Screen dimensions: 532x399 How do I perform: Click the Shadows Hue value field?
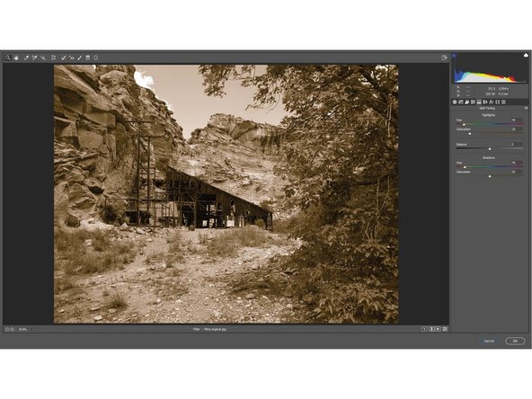point(517,163)
